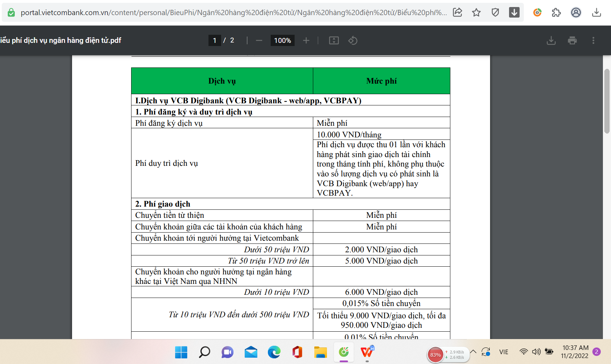Click '1. Phí đăng ký và duy trì dịch vụ'
The image size is (611, 364).
(291, 111)
